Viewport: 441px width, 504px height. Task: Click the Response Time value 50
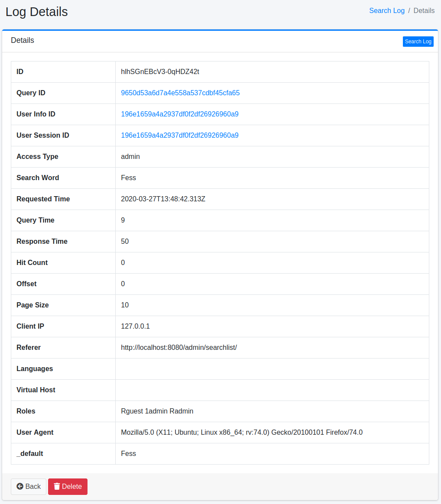(125, 241)
